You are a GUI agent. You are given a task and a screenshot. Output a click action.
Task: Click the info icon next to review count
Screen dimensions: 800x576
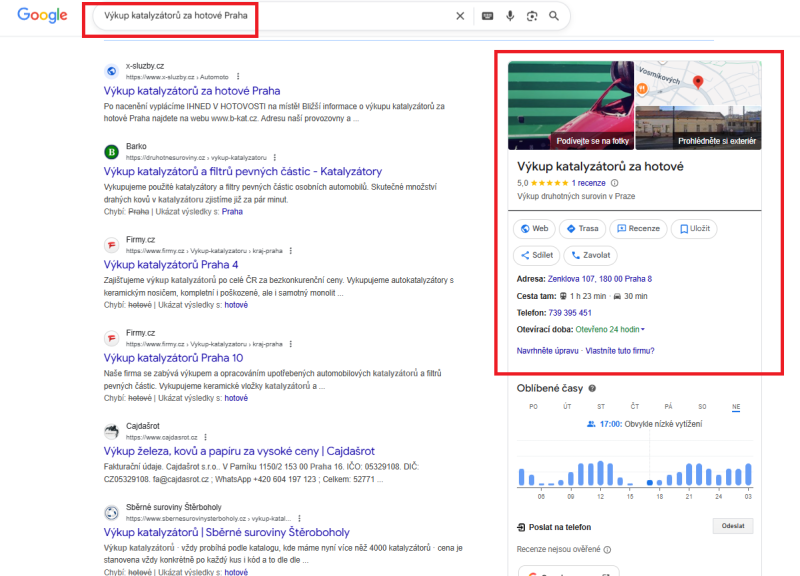(615, 183)
